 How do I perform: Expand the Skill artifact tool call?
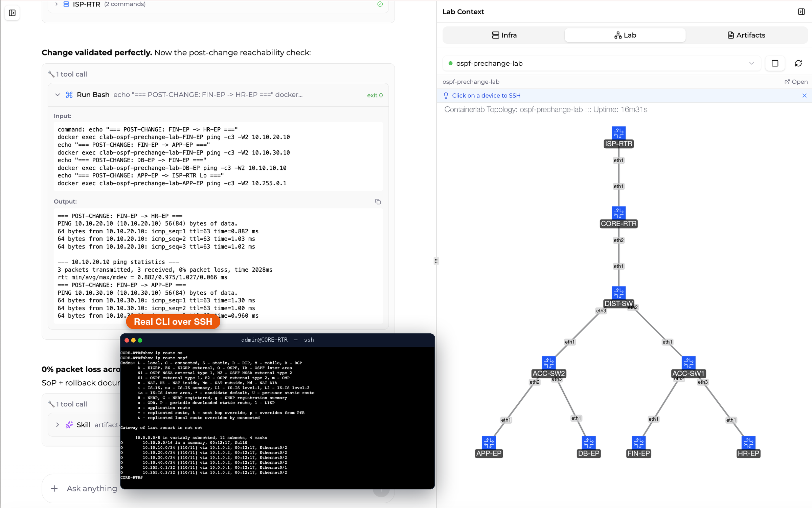[58, 425]
